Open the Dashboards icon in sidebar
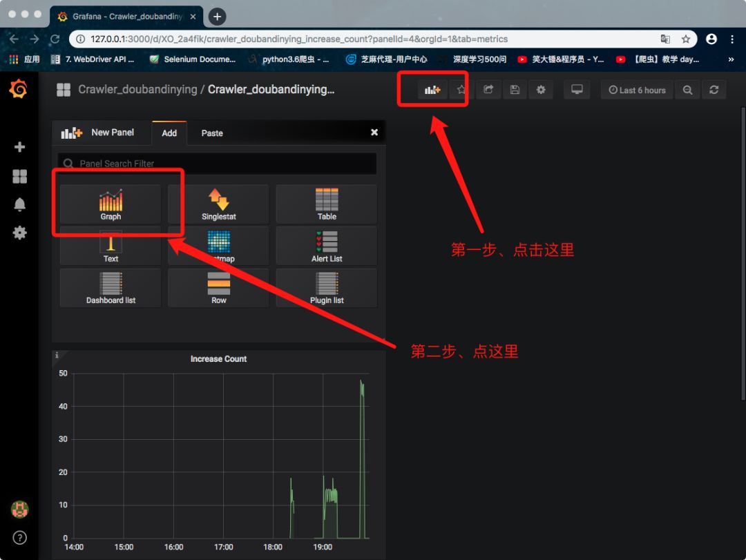This screenshot has height=560, width=746. pos(19,177)
